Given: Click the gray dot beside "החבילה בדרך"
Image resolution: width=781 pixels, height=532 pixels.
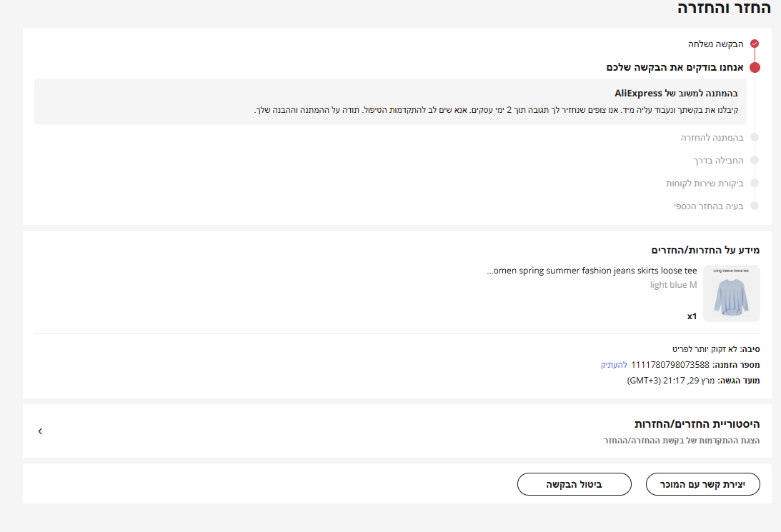Looking at the screenshot, I should 755,160.
